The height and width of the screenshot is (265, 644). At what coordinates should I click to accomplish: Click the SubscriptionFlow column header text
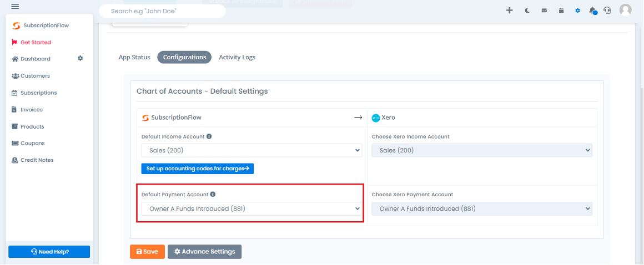[x=176, y=118]
